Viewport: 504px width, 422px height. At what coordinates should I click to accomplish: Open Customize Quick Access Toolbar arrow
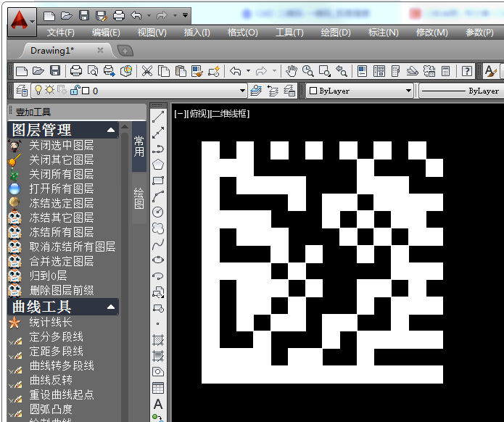(185, 15)
